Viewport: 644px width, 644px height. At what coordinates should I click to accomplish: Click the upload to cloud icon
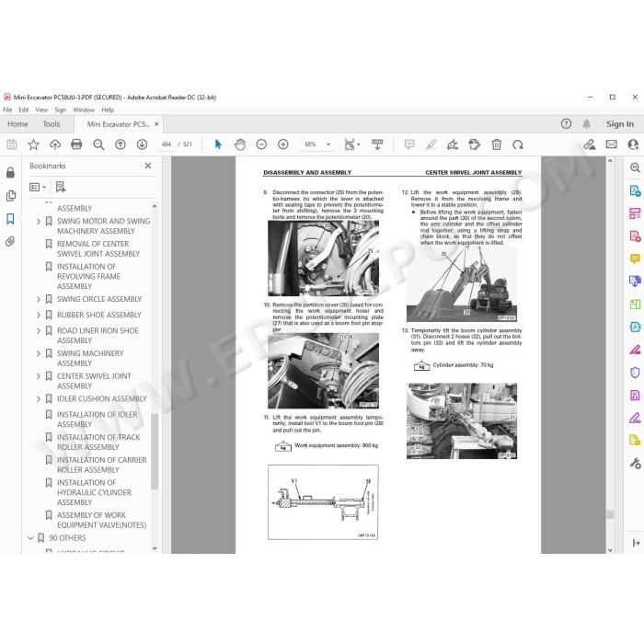click(55, 144)
